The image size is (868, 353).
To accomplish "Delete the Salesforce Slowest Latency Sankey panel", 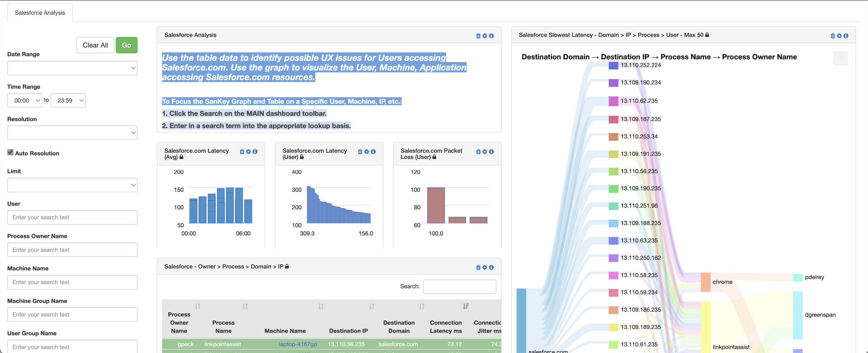I will 833,36.
